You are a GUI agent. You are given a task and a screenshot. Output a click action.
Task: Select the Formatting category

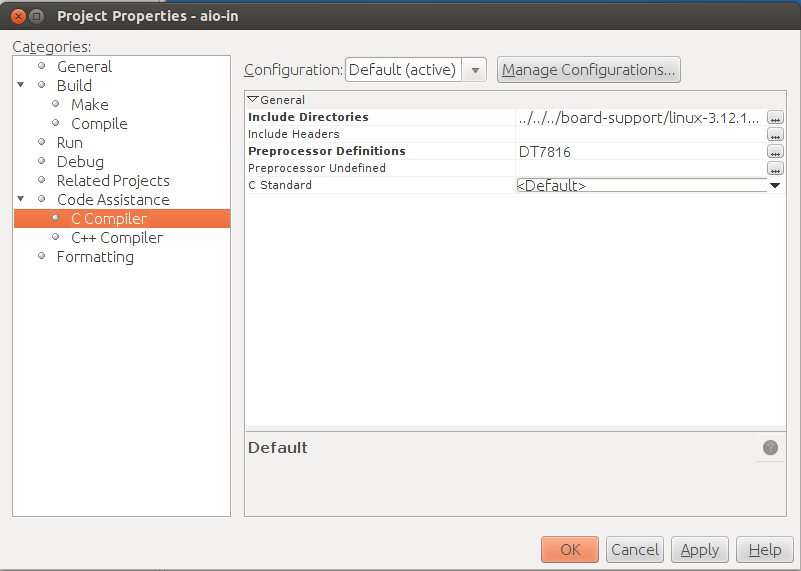tap(94, 257)
